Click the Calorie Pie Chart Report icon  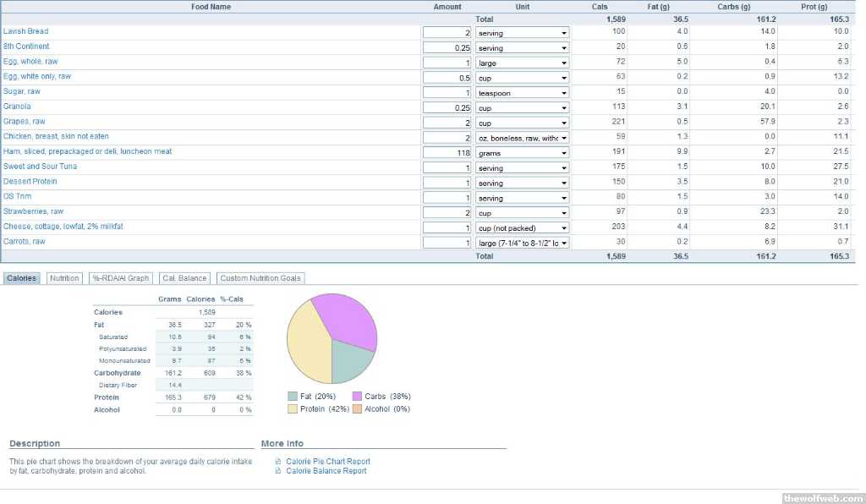279,462
